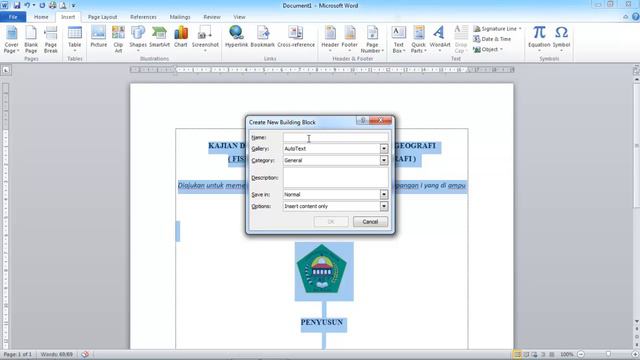Image resolution: width=640 pixels, height=360 pixels.
Task: Toggle the ruler tab selector button
Action: pyautogui.click(x=6, y=70)
